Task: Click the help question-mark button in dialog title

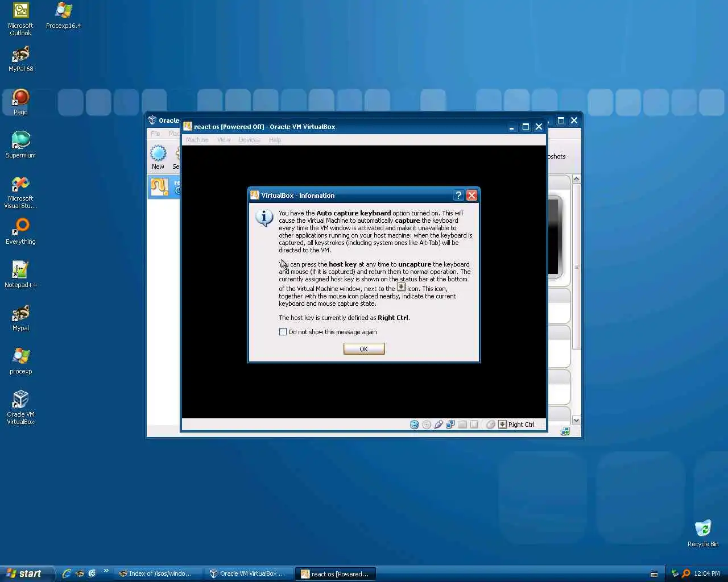Action: point(458,196)
